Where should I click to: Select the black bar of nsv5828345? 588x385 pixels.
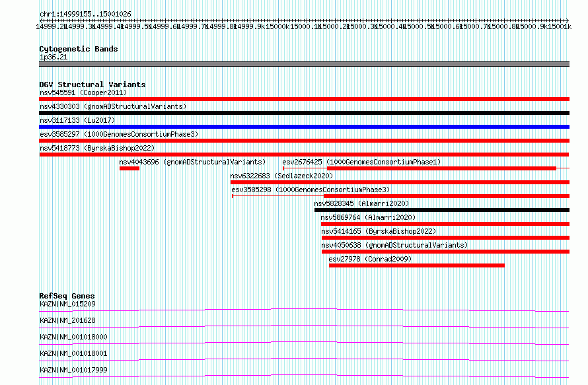[442, 210]
